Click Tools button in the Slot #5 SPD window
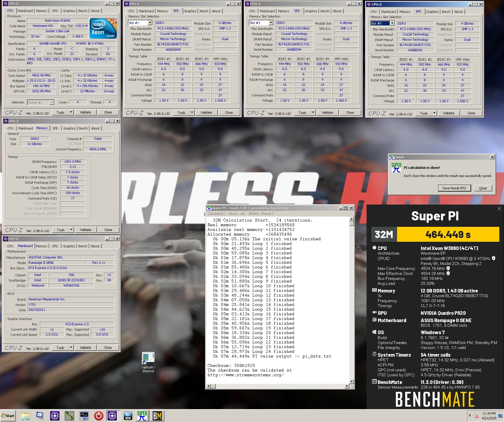 pyautogui.click(x=424, y=113)
